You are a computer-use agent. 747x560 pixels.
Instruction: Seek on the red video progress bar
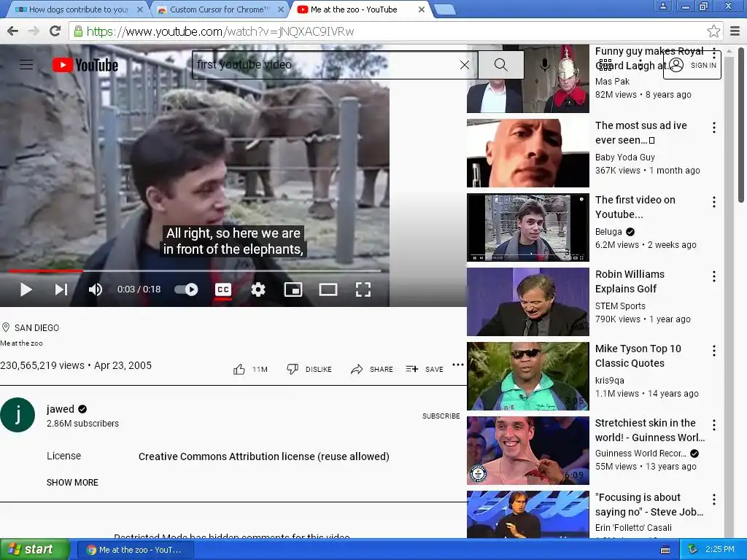tap(194, 271)
